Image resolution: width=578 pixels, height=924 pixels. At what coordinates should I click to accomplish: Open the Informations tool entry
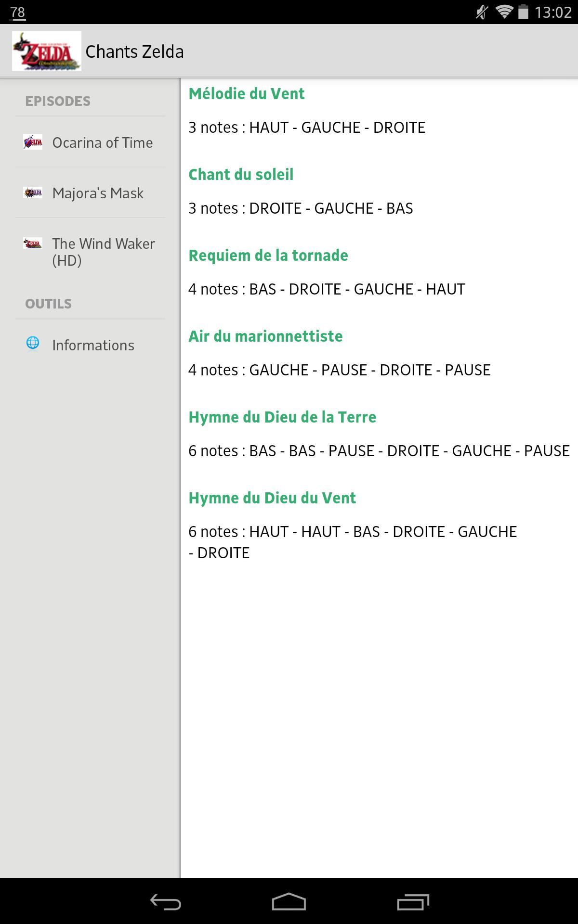93,346
